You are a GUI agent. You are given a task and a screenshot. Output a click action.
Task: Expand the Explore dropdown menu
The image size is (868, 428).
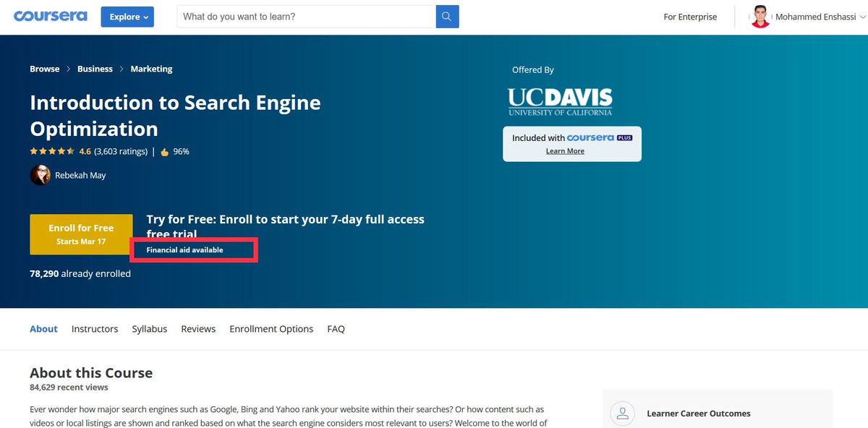[x=127, y=17]
